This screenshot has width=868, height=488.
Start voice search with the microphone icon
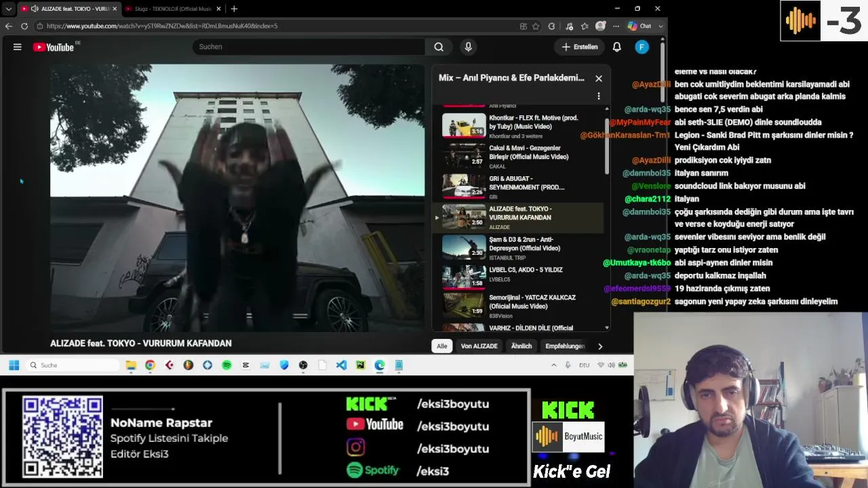[468, 47]
